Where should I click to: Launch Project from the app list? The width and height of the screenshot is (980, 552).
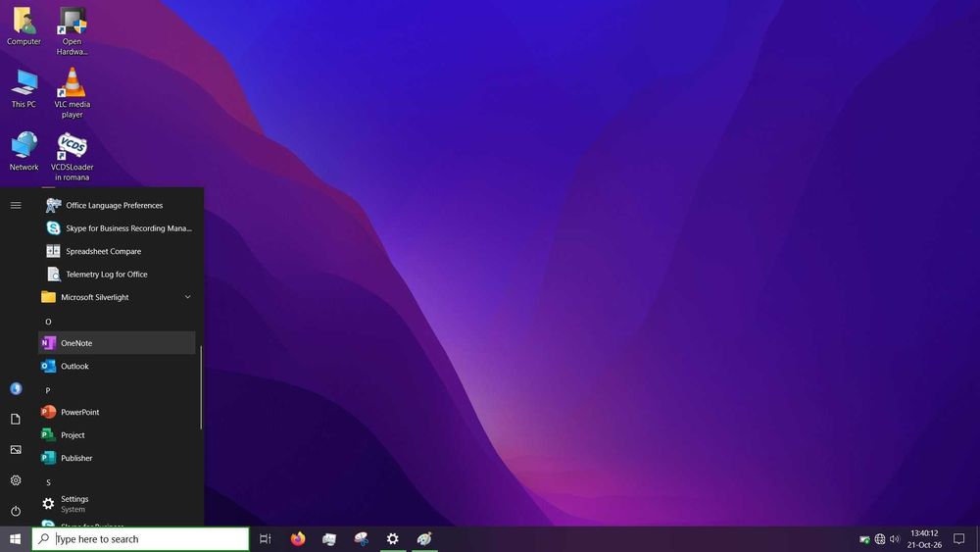point(117,435)
